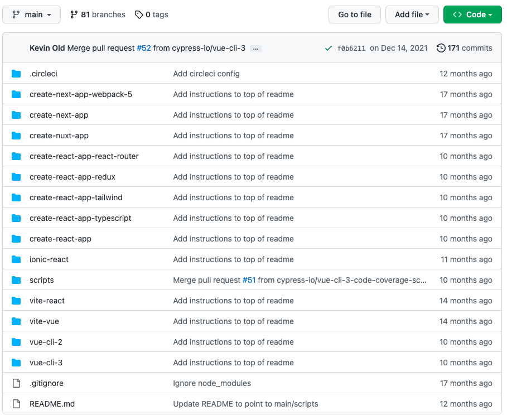Open the create-next-app folder
The image size is (507, 420).
(59, 115)
